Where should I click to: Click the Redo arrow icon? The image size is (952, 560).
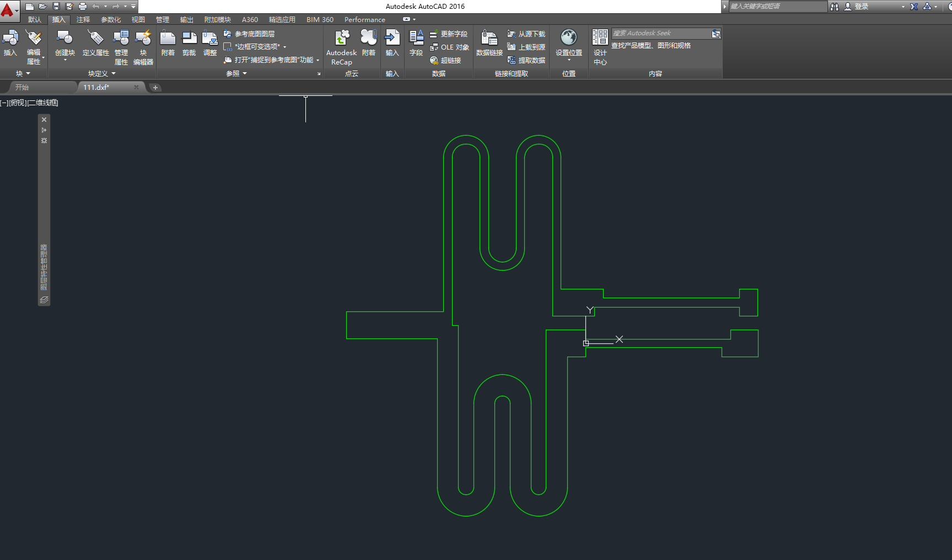click(x=116, y=7)
